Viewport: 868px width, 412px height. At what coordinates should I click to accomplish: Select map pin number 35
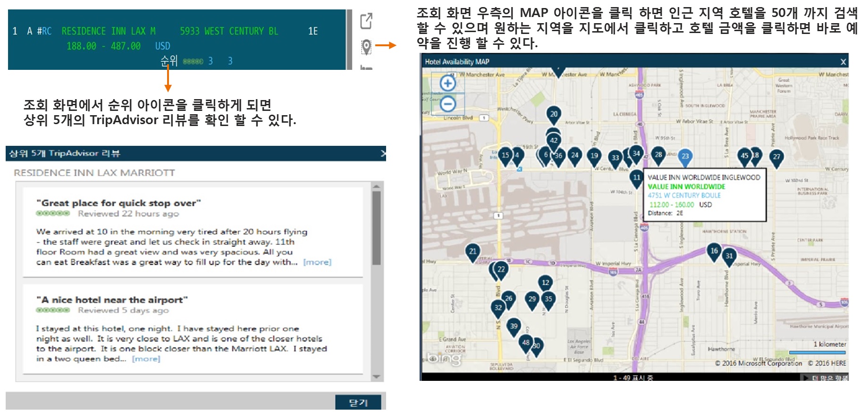point(548,300)
